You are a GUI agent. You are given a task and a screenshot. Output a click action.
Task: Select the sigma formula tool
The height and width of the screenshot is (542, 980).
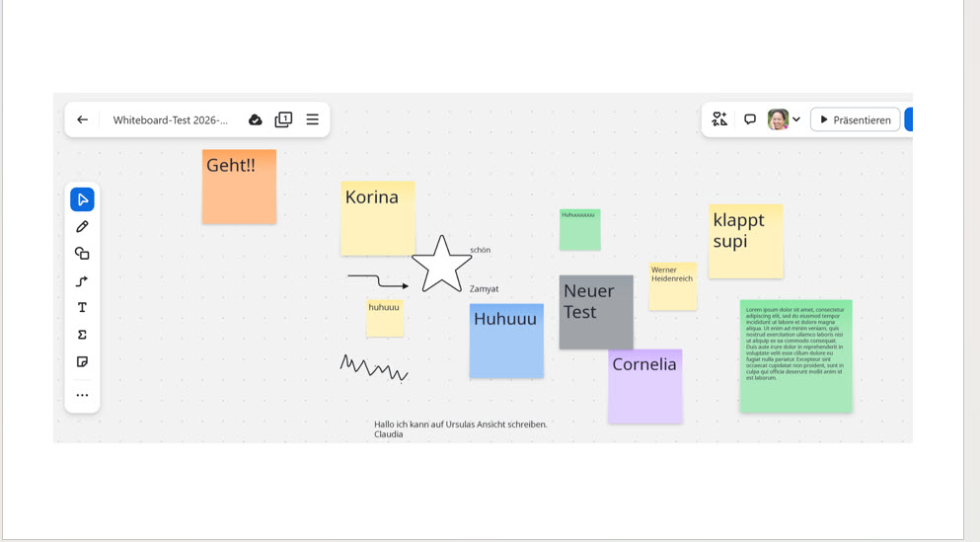pos(82,335)
